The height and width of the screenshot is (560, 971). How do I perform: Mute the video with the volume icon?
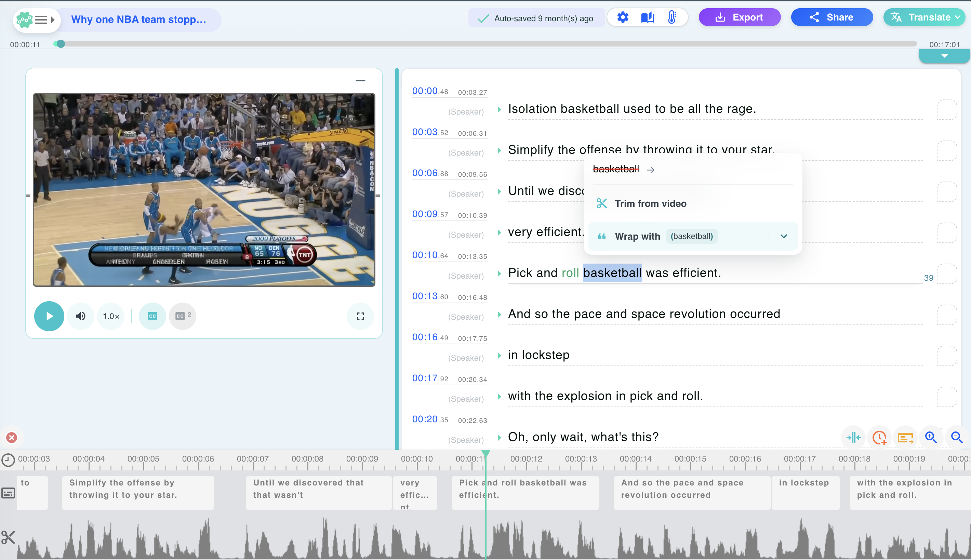click(x=80, y=316)
